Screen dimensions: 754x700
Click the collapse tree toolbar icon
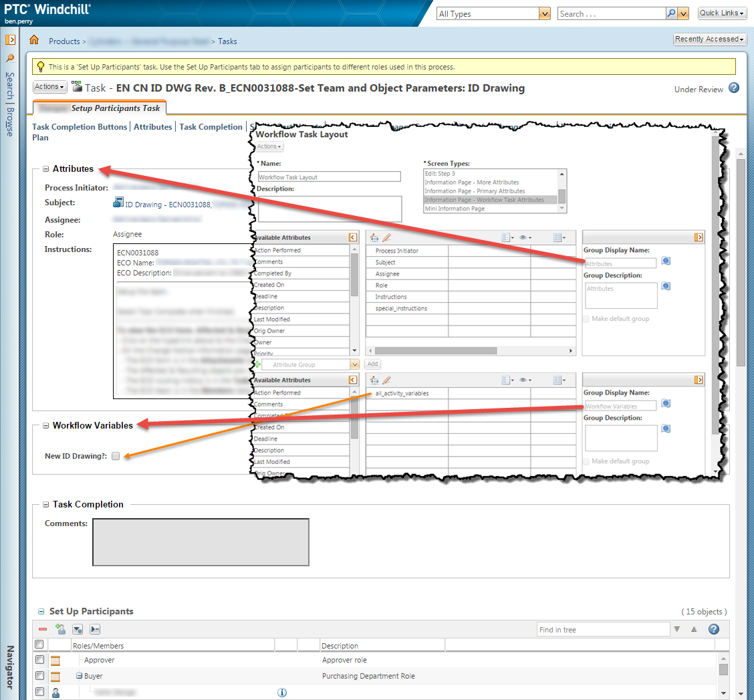click(x=95, y=629)
